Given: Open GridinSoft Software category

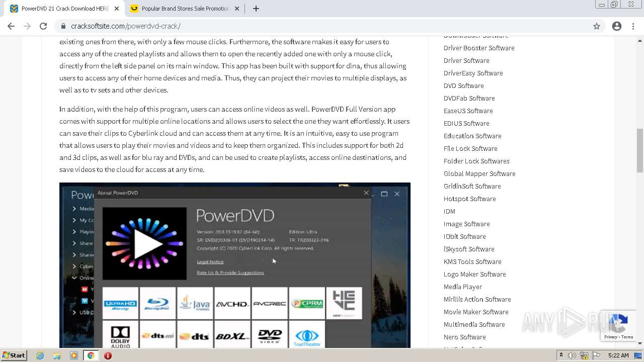Looking at the screenshot, I should [472, 186].
